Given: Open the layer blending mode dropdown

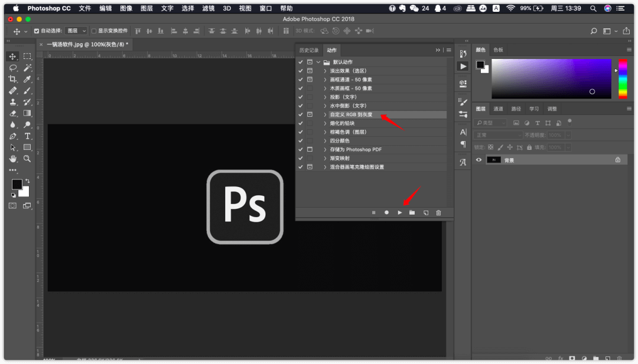Looking at the screenshot, I should click(x=498, y=135).
